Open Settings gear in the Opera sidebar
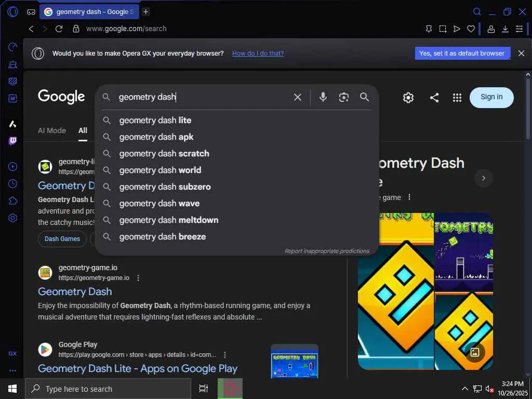 [x=13, y=218]
